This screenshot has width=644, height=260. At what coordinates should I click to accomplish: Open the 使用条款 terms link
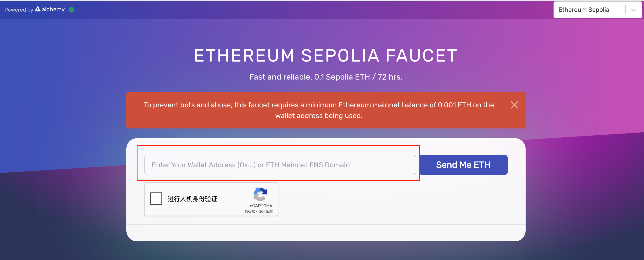(x=265, y=211)
